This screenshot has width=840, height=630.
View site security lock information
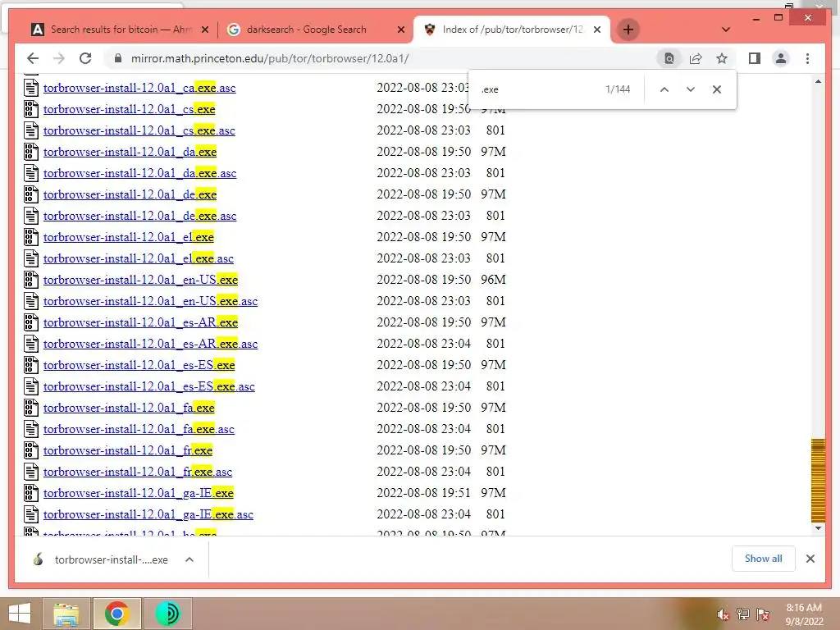pyautogui.click(x=118, y=58)
